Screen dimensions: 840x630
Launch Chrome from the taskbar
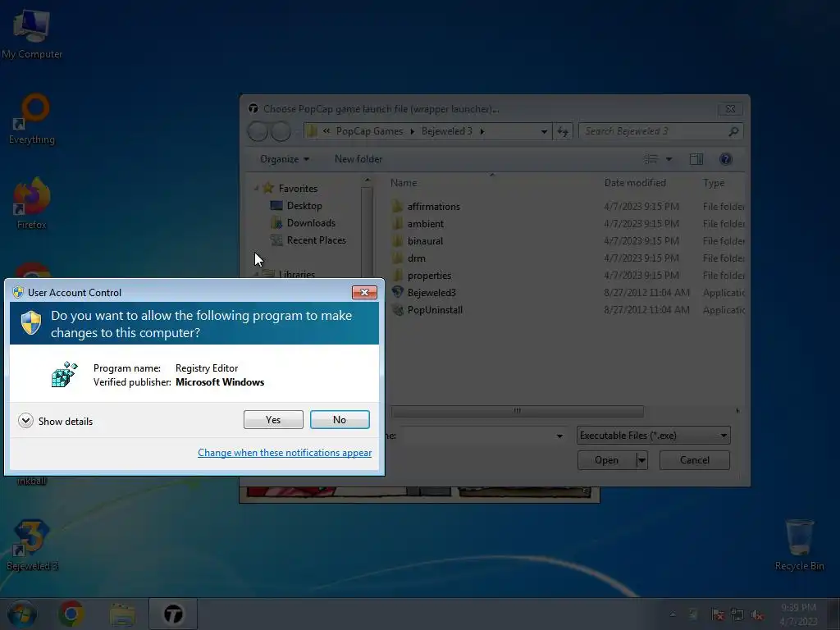tap(71, 614)
